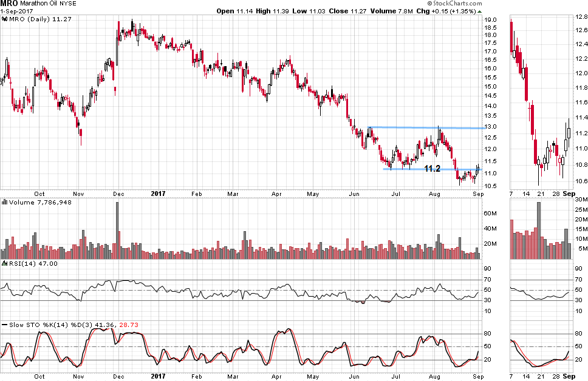Click the 10.5 price axis label
Image resolution: width=588 pixels, height=381 pixels.
(490, 186)
